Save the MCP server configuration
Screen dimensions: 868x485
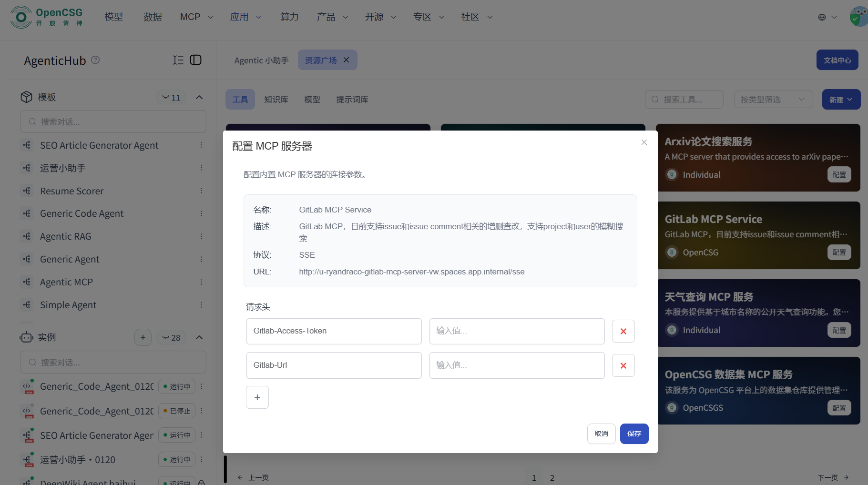(634, 434)
